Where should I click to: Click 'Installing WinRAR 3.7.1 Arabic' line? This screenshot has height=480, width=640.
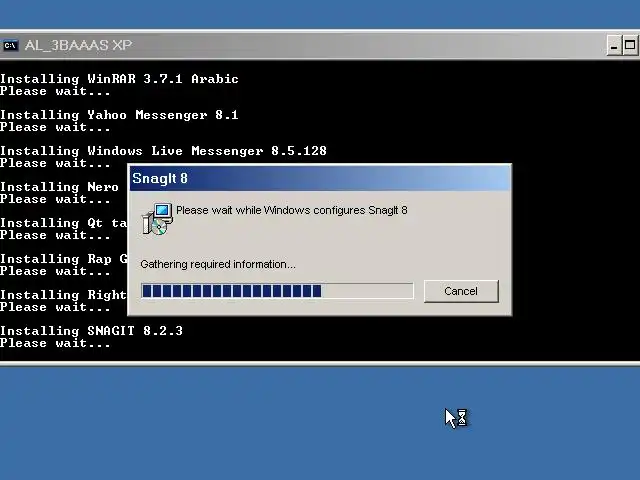119,78
